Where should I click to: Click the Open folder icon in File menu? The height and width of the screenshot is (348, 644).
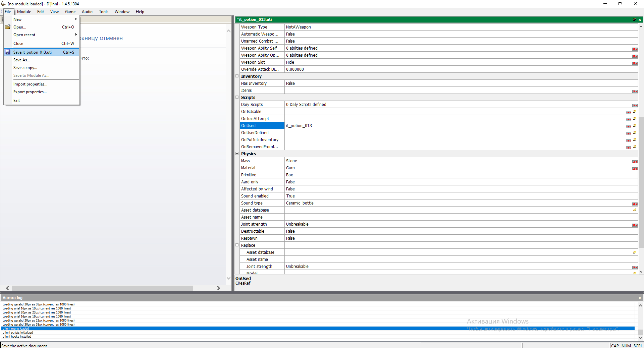click(8, 27)
